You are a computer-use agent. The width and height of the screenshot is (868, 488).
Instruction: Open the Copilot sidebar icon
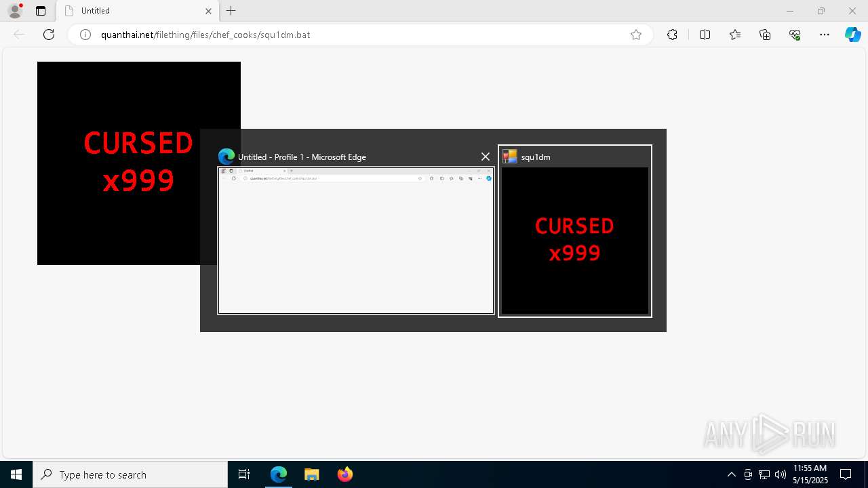(852, 35)
